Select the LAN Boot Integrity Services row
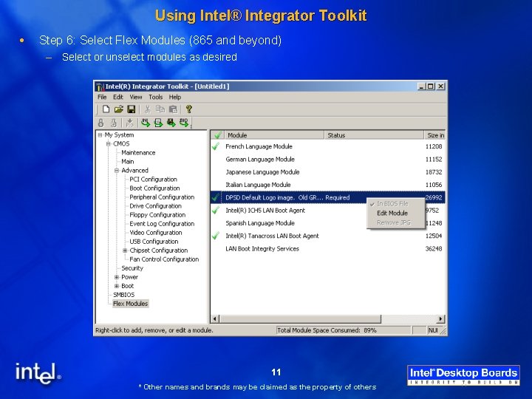 tap(328, 249)
